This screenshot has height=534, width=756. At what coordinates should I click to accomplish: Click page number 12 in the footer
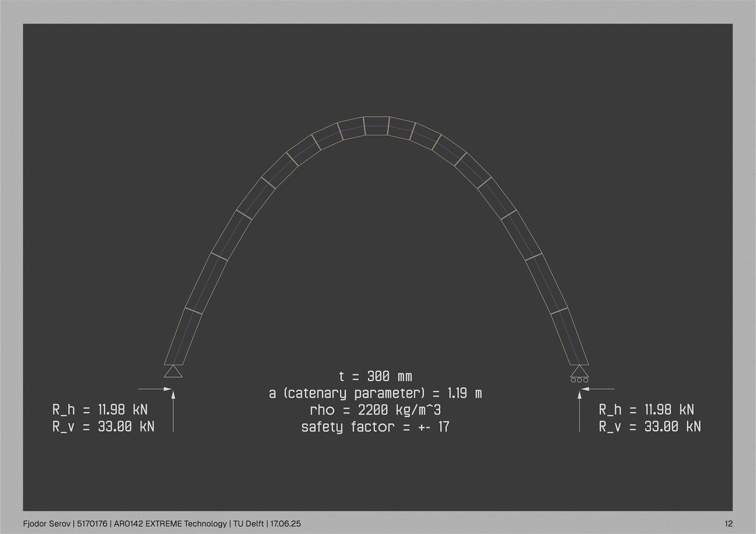728,524
